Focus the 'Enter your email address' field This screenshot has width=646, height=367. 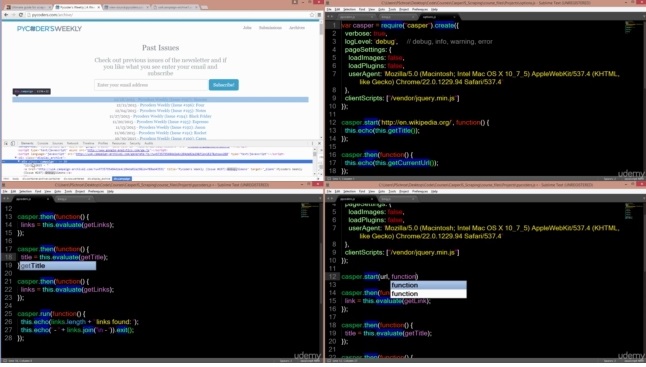point(151,85)
